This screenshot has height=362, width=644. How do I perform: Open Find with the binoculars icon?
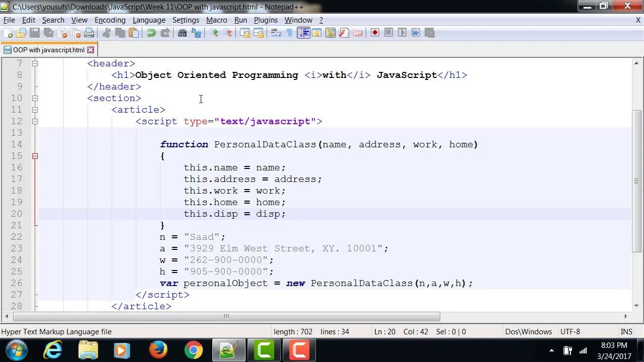pyautogui.click(x=183, y=33)
